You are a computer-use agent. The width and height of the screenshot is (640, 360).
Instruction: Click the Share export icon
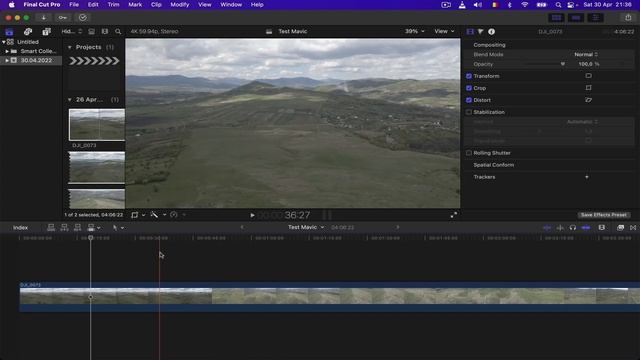[628, 18]
